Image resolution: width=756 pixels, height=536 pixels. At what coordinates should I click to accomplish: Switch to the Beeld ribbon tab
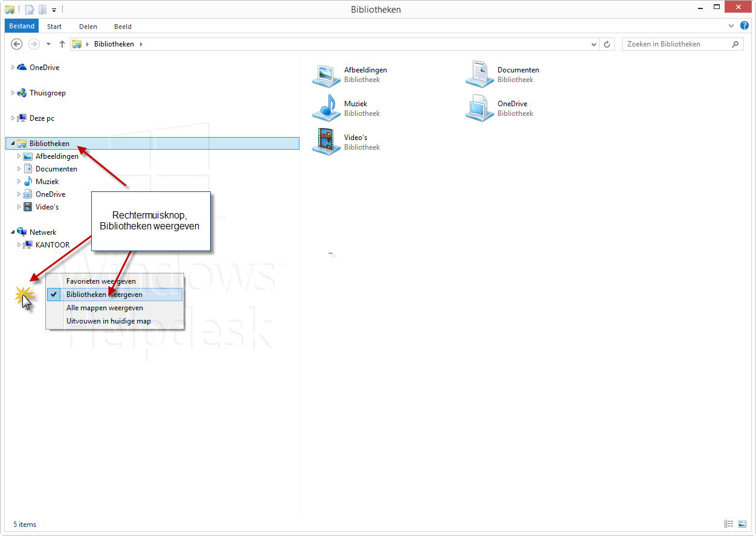pyautogui.click(x=123, y=27)
